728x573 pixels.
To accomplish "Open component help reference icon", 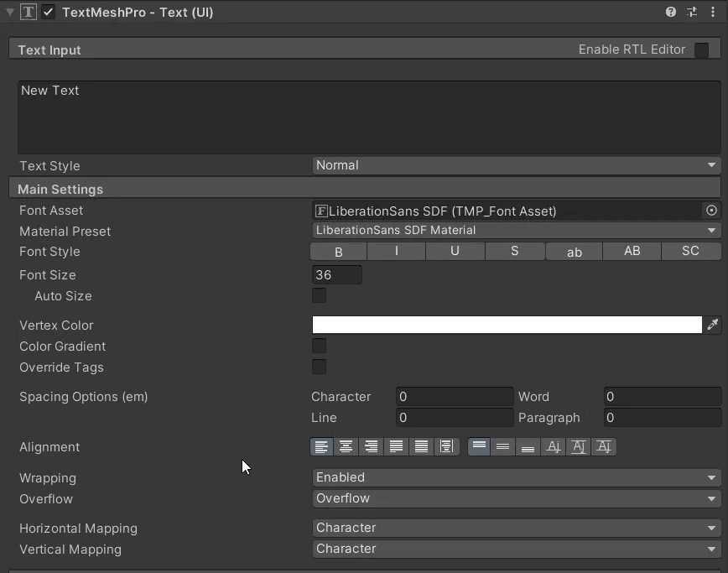I will click(x=670, y=12).
